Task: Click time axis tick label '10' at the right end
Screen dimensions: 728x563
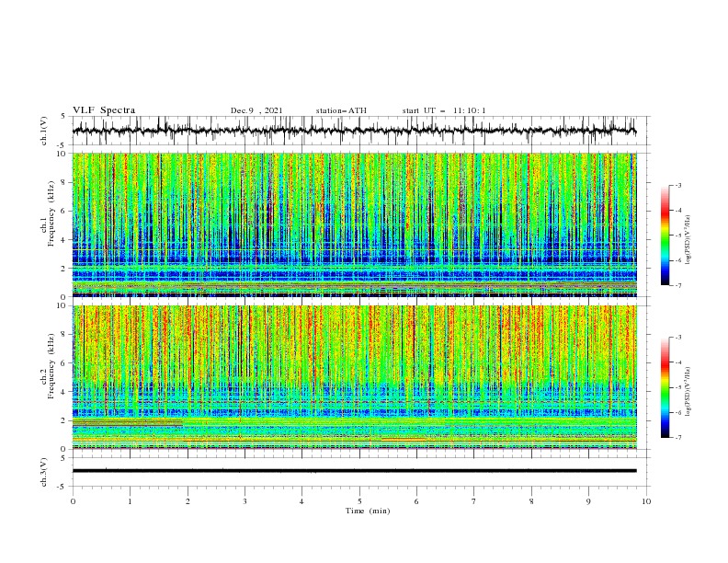Action: click(646, 501)
